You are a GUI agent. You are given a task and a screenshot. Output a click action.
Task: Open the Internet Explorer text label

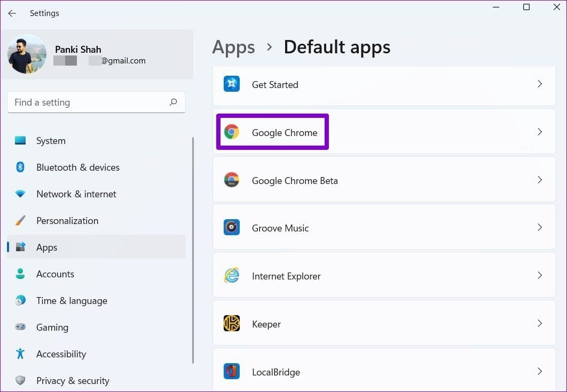tap(286, 276)
